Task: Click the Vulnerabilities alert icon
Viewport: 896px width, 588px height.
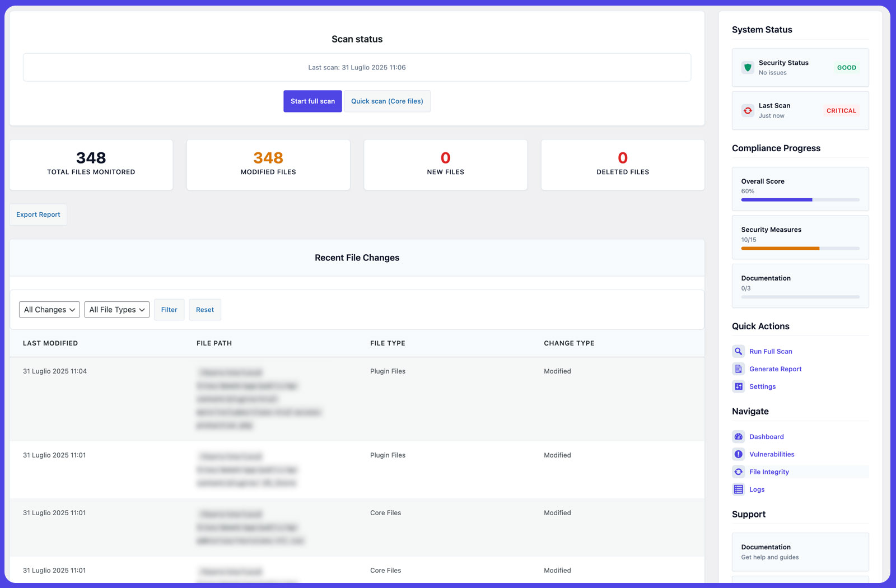Action: (x=738, y=454)
